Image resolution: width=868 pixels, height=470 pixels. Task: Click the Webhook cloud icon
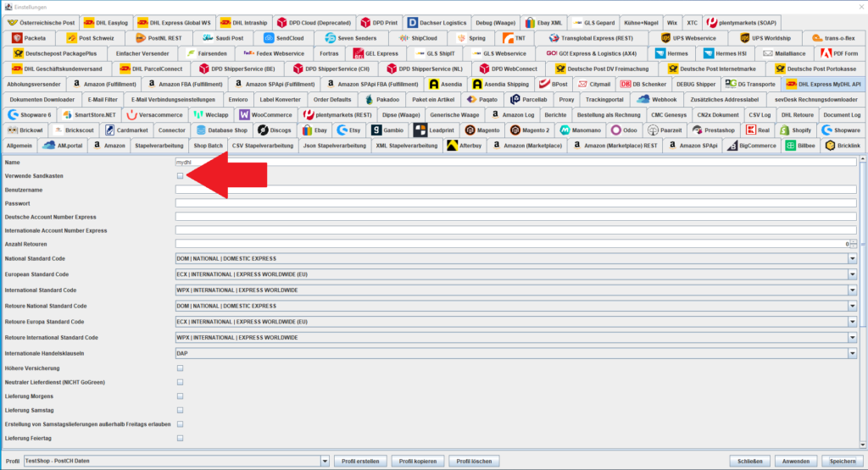[x=643, y=100]
